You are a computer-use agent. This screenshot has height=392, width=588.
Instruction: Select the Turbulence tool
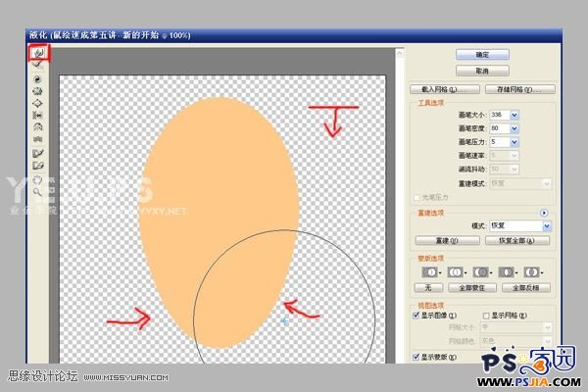click(x=37, y=139)
